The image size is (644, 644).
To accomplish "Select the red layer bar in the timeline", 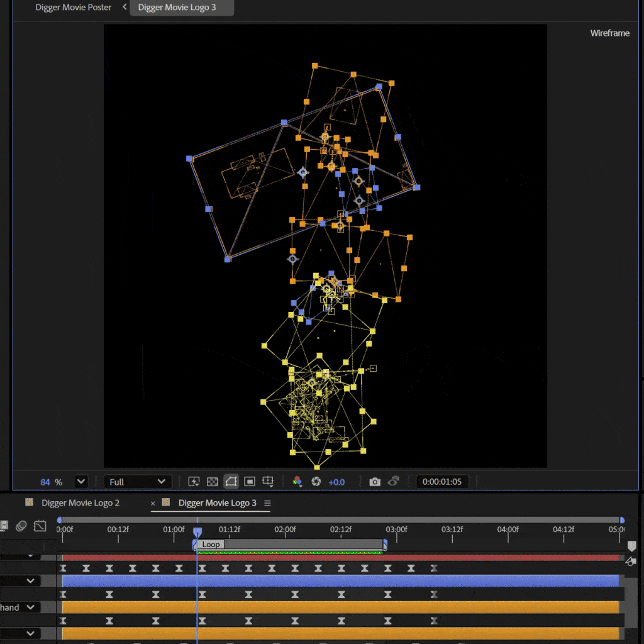I will (x=340, y=558).
